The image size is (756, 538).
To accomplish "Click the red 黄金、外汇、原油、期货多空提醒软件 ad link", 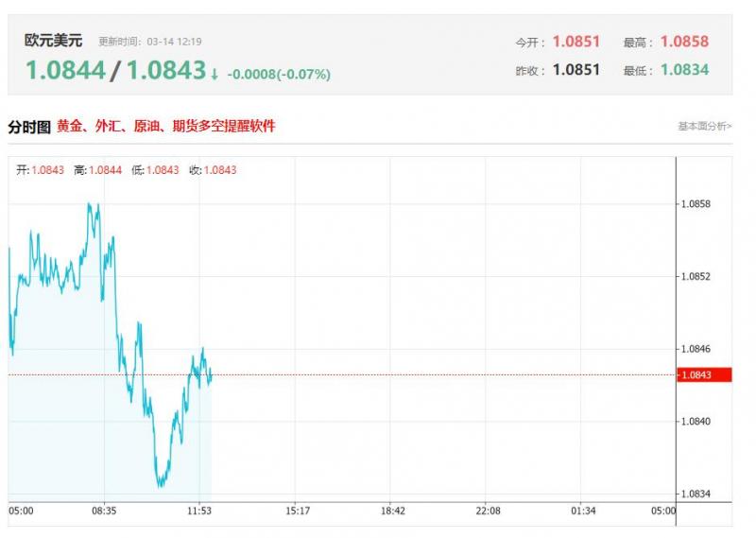I will pos(166,127).
